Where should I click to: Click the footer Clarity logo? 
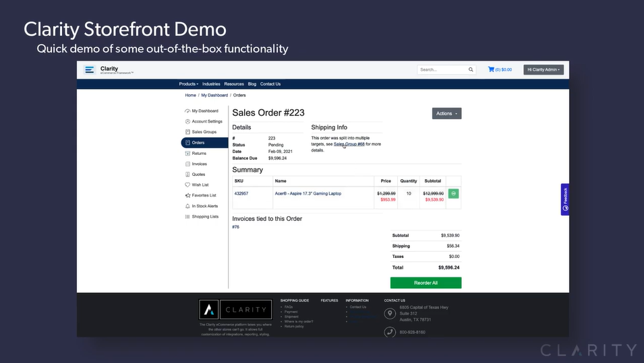235,310
